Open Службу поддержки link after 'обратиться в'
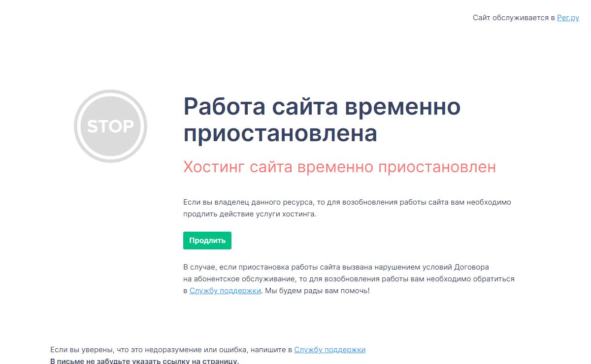Image resolution: width=591 pixels, height=364 pixels. tap(225, 291)
